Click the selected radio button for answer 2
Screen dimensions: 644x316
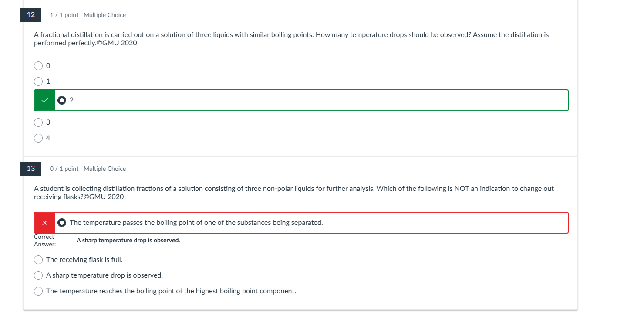[x=62, y=100]
